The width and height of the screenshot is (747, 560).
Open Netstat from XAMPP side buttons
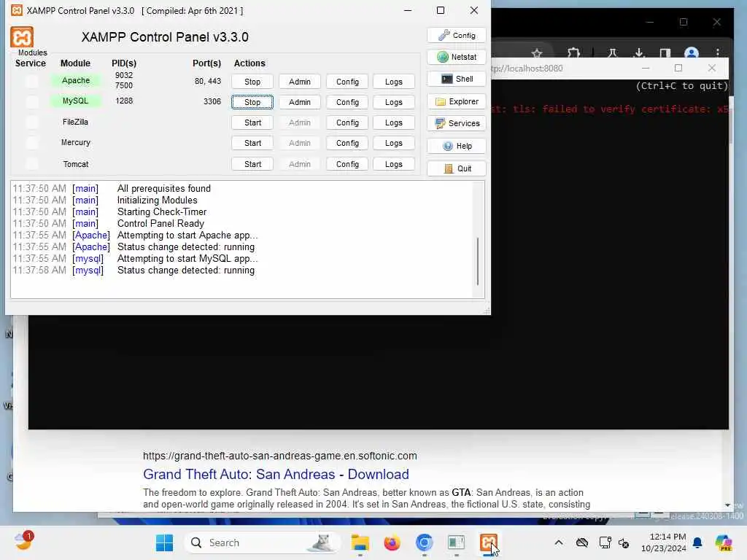pyautogui.click(x=457, y=57)
